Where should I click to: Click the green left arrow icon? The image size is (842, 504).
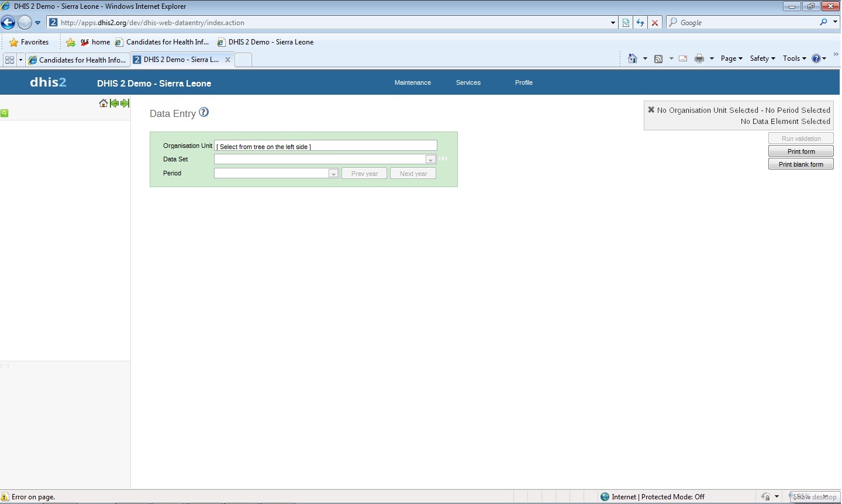pyautogui.click(x=115, y=103)
